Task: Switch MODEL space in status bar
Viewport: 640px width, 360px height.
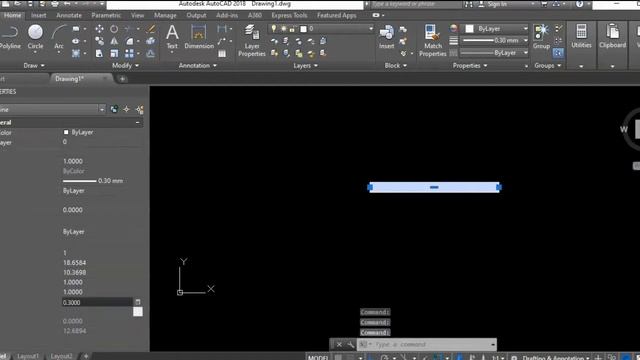Action: (x=318, y=358)
